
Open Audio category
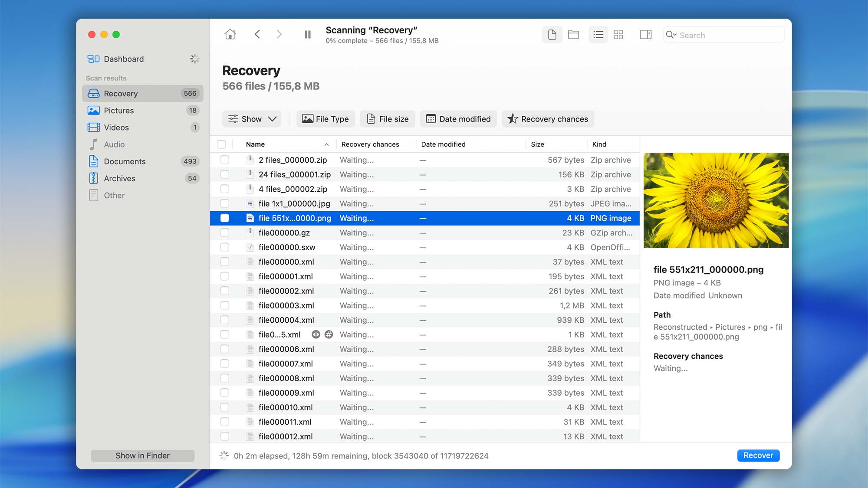(x=142, y=144)
